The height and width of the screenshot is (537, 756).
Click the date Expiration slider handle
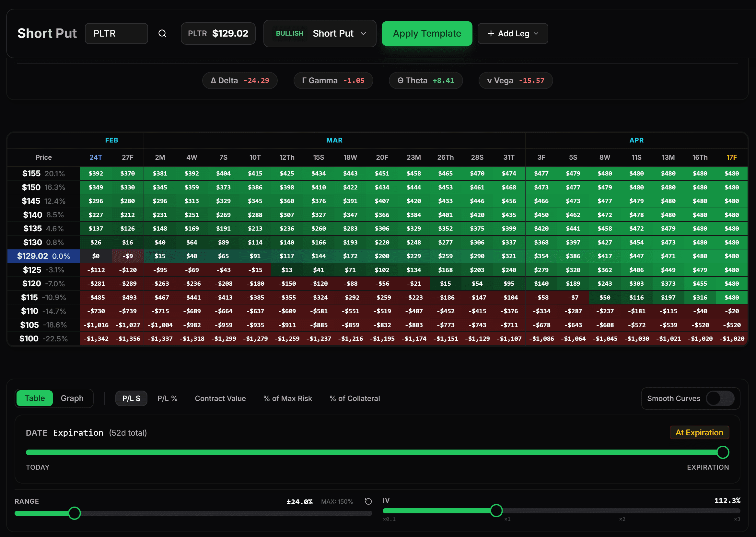pos(723,452)
